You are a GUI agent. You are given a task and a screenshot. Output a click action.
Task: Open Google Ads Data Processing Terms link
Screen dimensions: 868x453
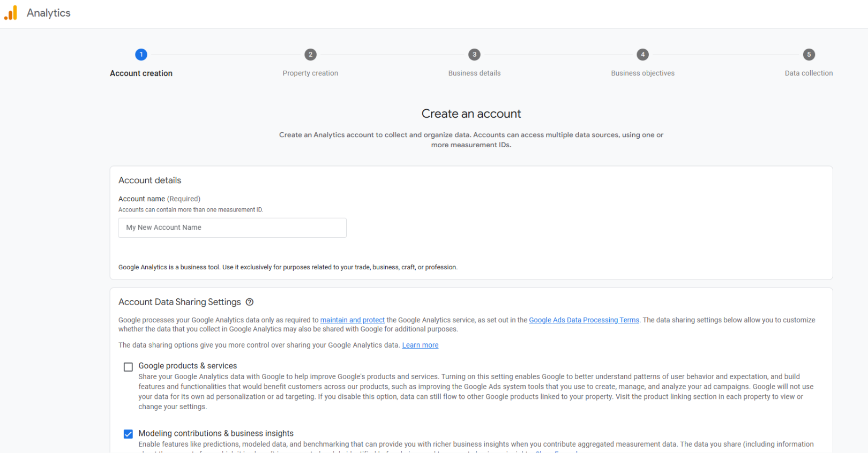[x=583, y=320]
